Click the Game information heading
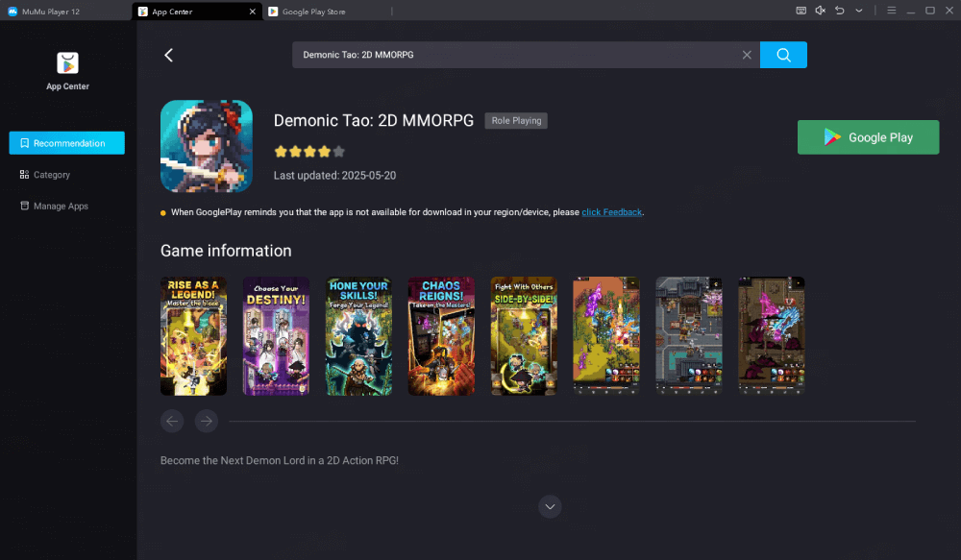The width and height of the screenshot is (961, 560). (226, 251)
